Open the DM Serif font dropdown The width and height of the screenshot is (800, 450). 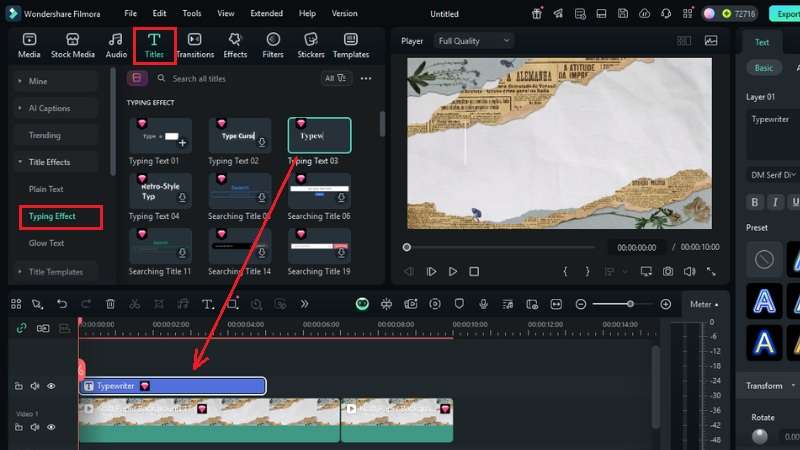(x=773, y=175)
